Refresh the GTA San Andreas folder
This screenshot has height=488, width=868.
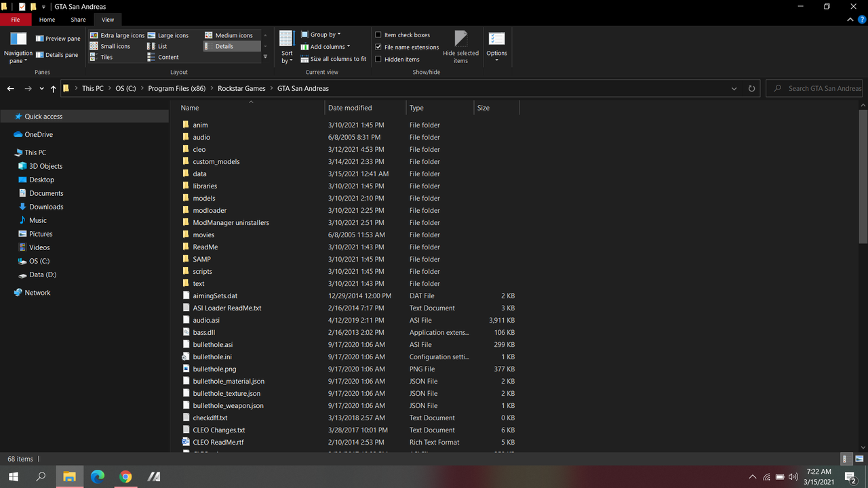pyautogui.click(x=751, y=89)
